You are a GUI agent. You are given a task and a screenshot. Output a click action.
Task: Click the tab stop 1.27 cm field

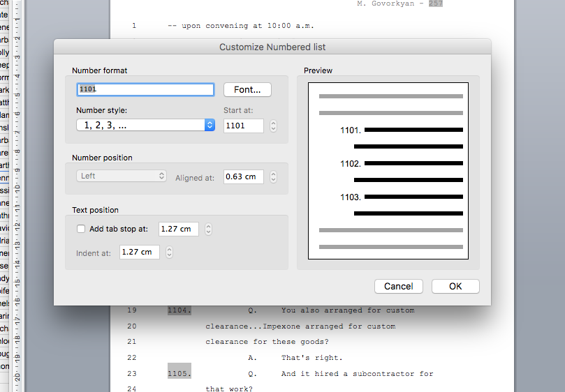[x=179, y=229]
